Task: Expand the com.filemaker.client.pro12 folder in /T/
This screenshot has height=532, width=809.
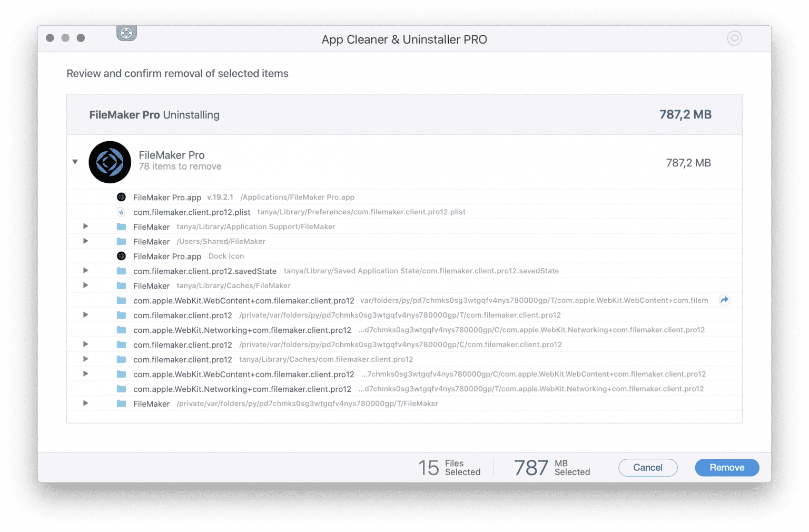Action: [85, 315]
